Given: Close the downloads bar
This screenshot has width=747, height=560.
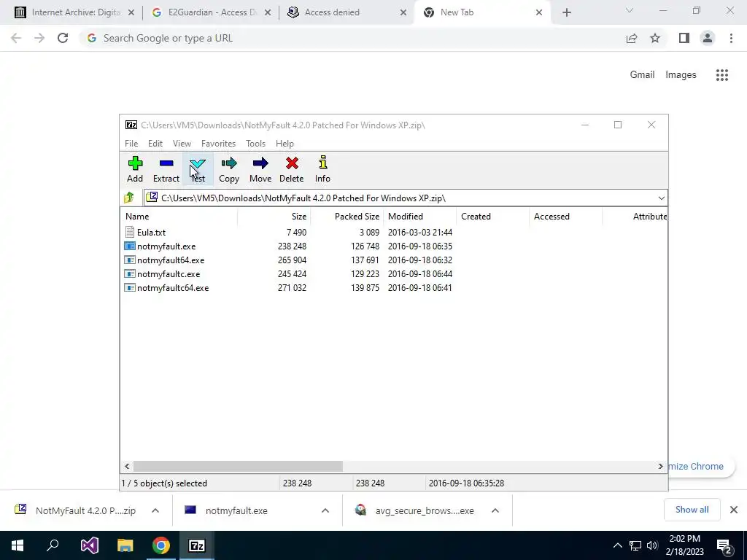Looking at the screenshot, I should (734, 510).
